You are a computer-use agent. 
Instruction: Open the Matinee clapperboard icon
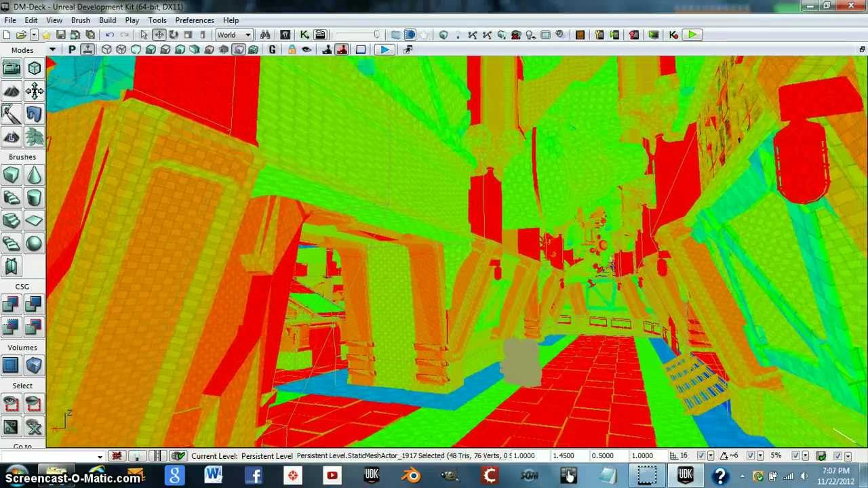pos(319,35)
